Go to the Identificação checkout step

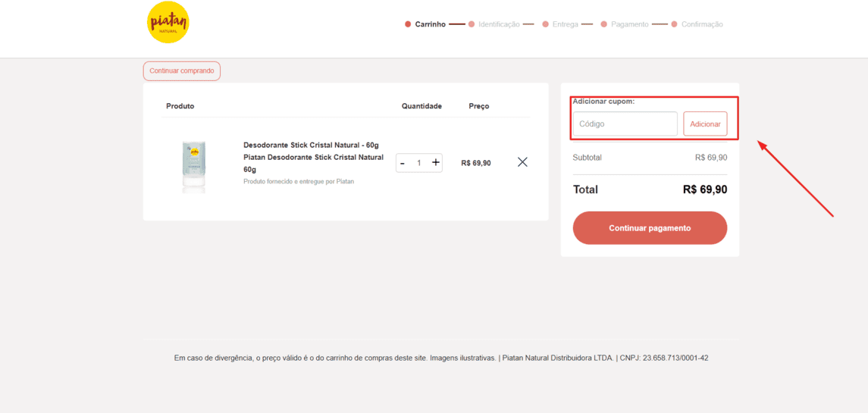[x=494, y=24]
